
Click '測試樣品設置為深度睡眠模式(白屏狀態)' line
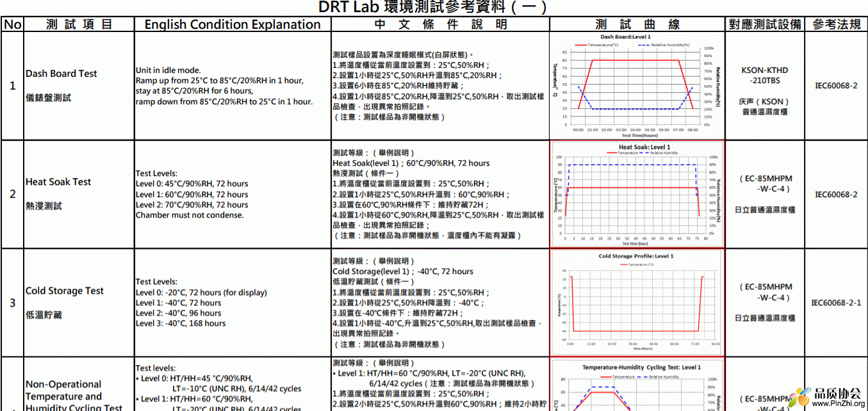pyautogui.click(x=404, y=54)
